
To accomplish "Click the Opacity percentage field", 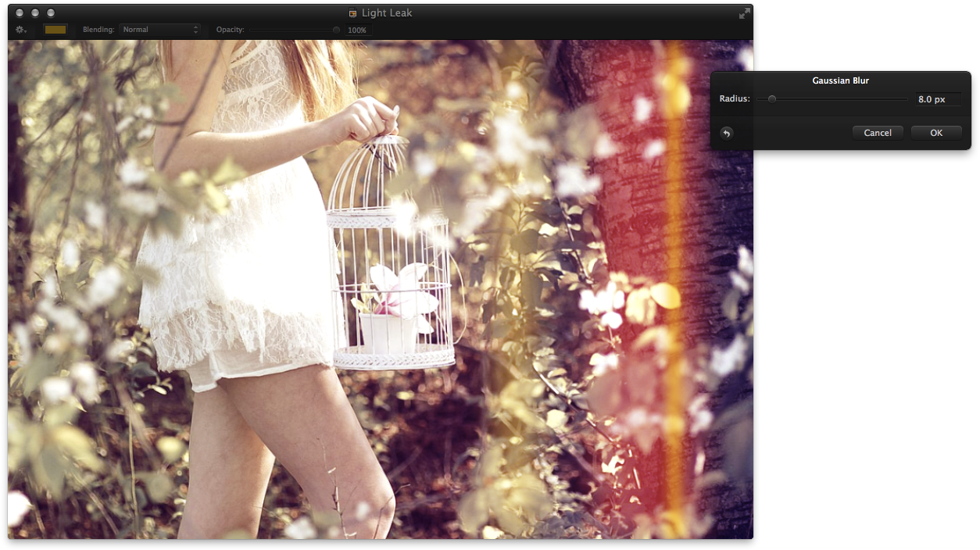I will coord(357,30).
